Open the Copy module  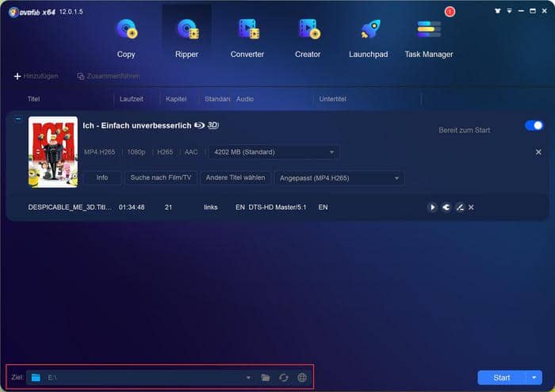[x=126, y=38]
